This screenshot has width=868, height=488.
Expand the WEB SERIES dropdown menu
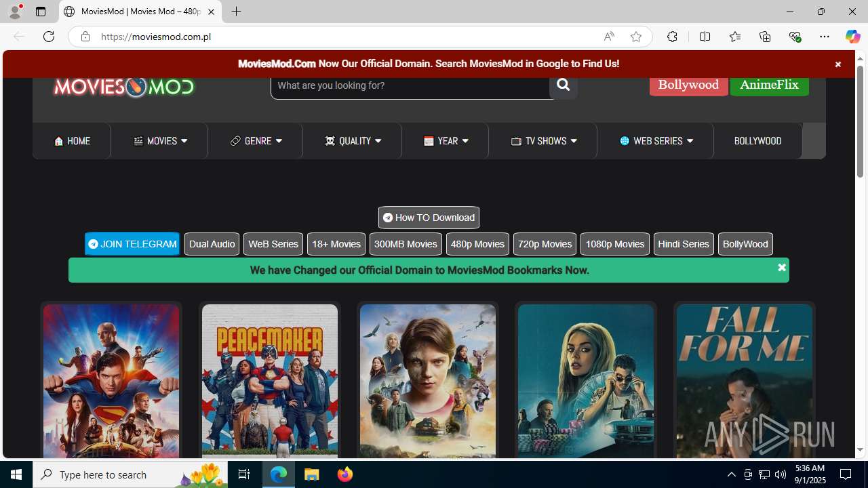tap(656, 141)
